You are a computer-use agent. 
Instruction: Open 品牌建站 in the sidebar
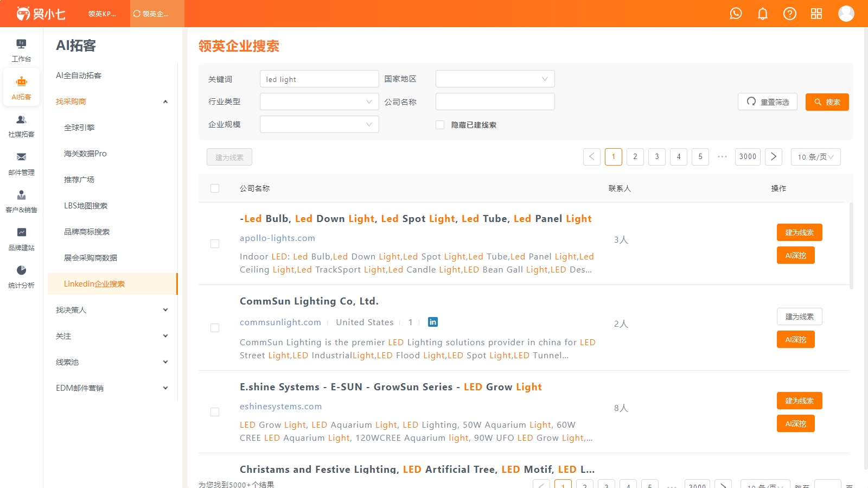pos(21,239)
